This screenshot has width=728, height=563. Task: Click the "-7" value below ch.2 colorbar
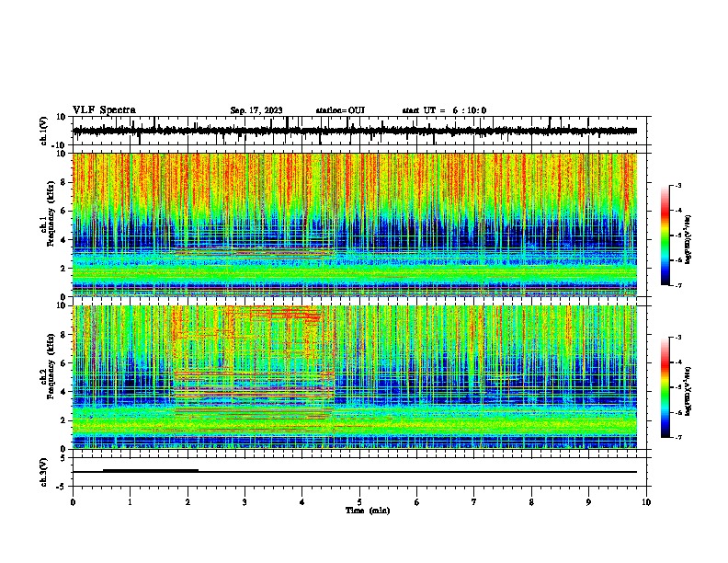click(x=677, y=437)
